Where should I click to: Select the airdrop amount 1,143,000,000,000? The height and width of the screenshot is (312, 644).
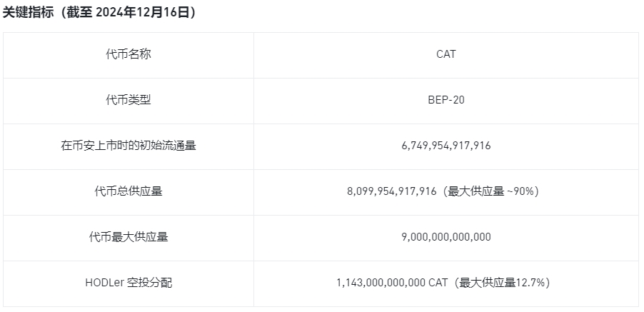[x=381, y=283]
